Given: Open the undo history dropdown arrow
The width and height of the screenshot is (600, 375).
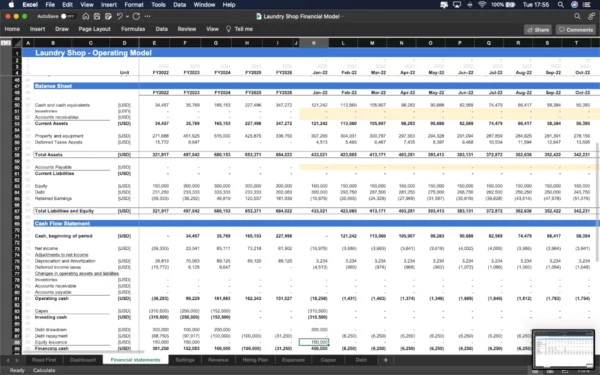Looking at the screenshot, I should (x=127, y=16).
